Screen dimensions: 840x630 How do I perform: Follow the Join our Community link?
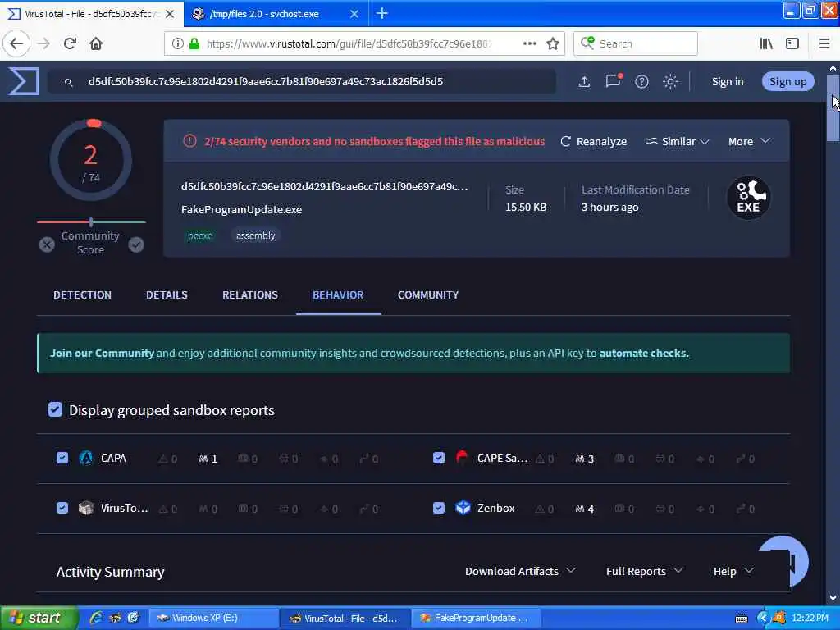103,353
